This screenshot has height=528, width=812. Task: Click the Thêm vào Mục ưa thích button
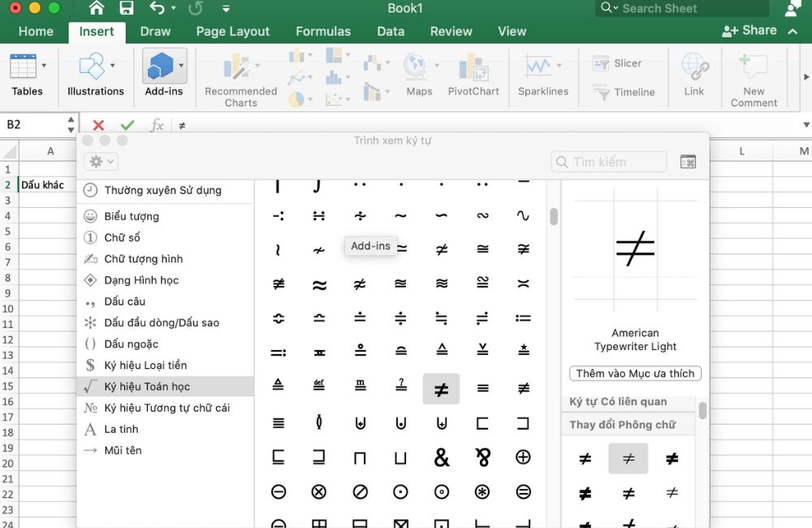pos(635,374)
